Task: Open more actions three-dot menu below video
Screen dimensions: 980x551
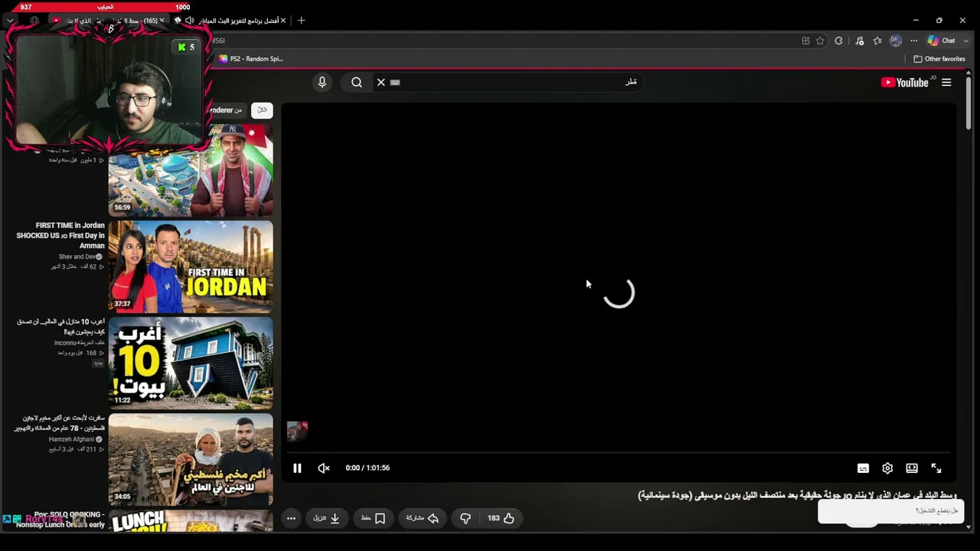Action: click(291, 518)
